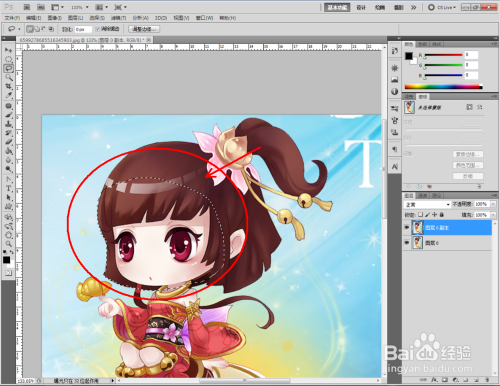Hide the 图层 0 副本 layer

pos(406,227)
